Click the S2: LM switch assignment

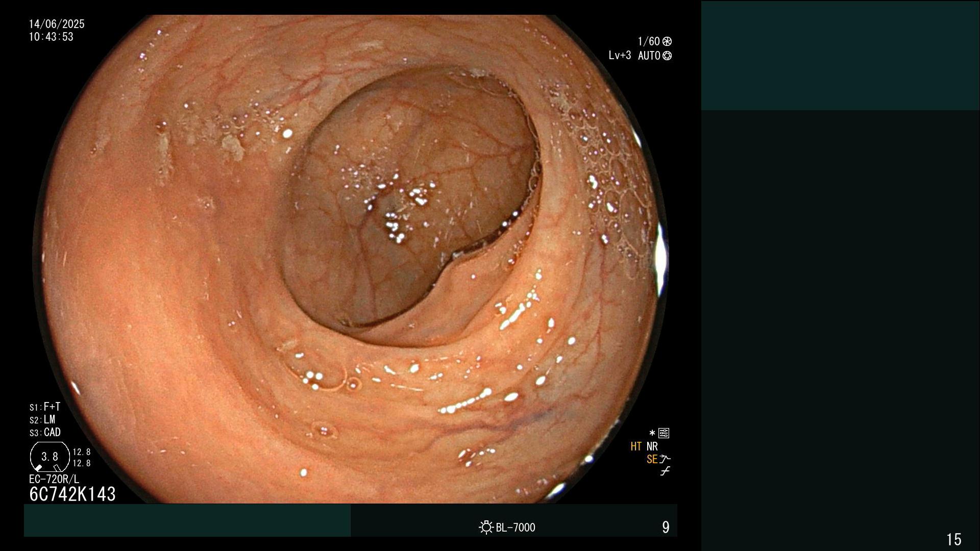pyautogui.click(x=42, y=419)
